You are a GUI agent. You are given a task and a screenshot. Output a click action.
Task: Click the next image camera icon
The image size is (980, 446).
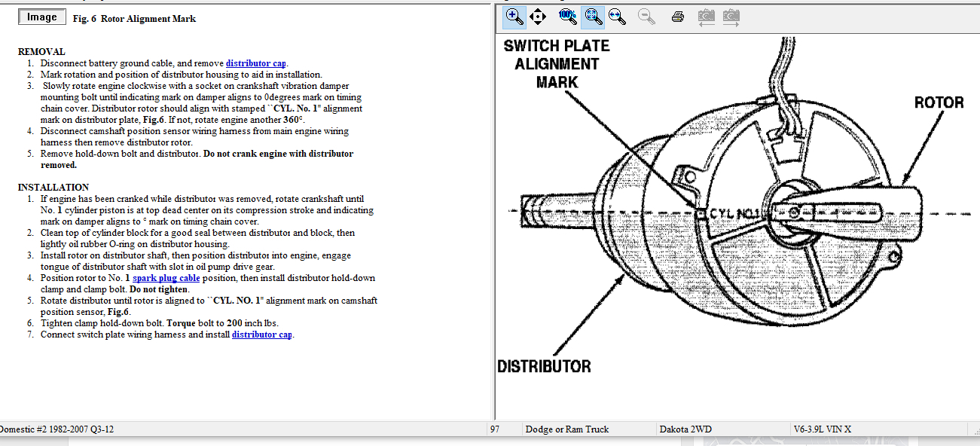click(x=731, y=16)
